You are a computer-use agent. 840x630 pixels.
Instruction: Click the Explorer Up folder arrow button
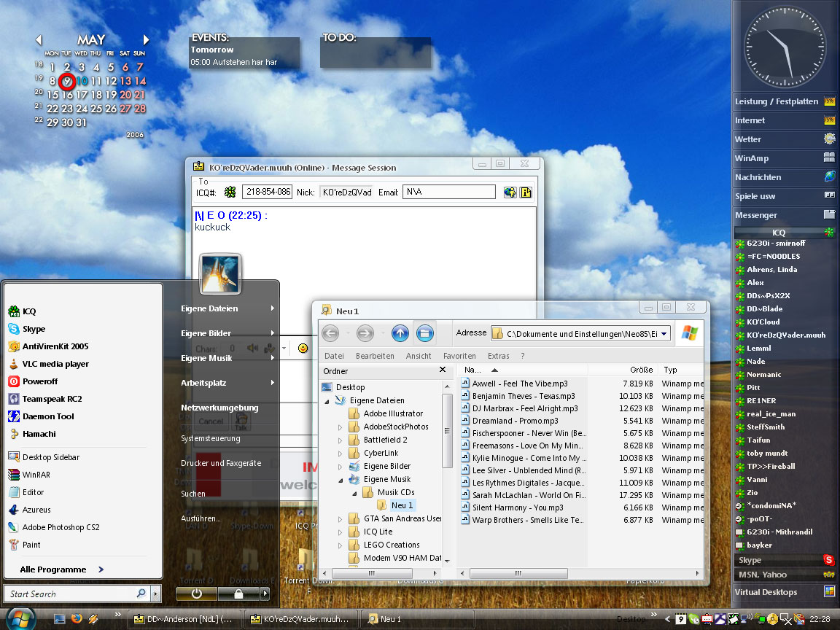coord(400,333)
